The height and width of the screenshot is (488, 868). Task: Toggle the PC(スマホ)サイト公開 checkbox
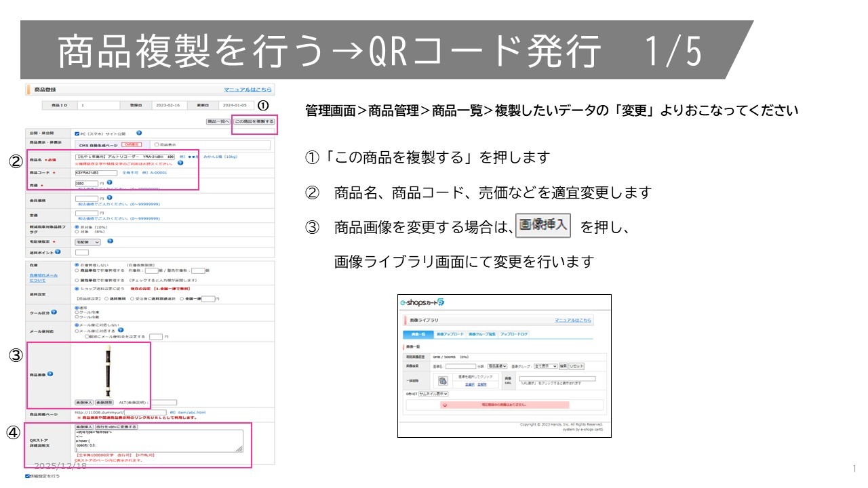click(76, 134)
